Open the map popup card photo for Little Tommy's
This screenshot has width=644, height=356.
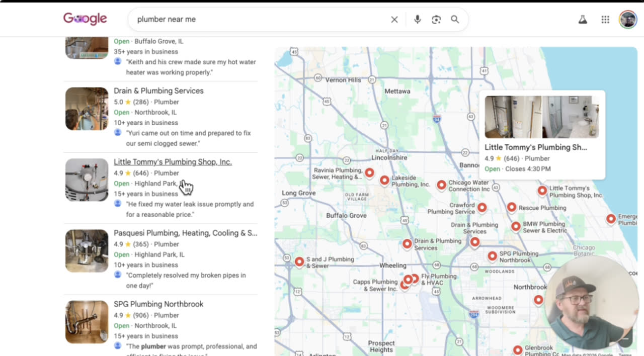[542, 117]
